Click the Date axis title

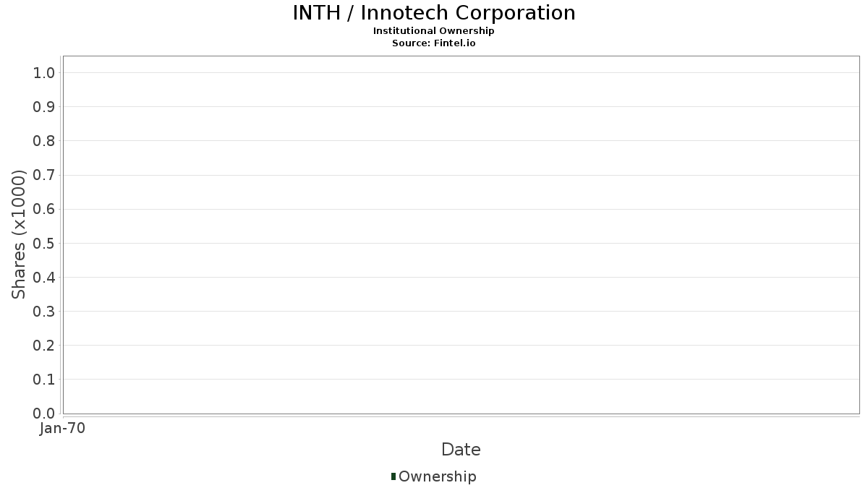point(461,450)
